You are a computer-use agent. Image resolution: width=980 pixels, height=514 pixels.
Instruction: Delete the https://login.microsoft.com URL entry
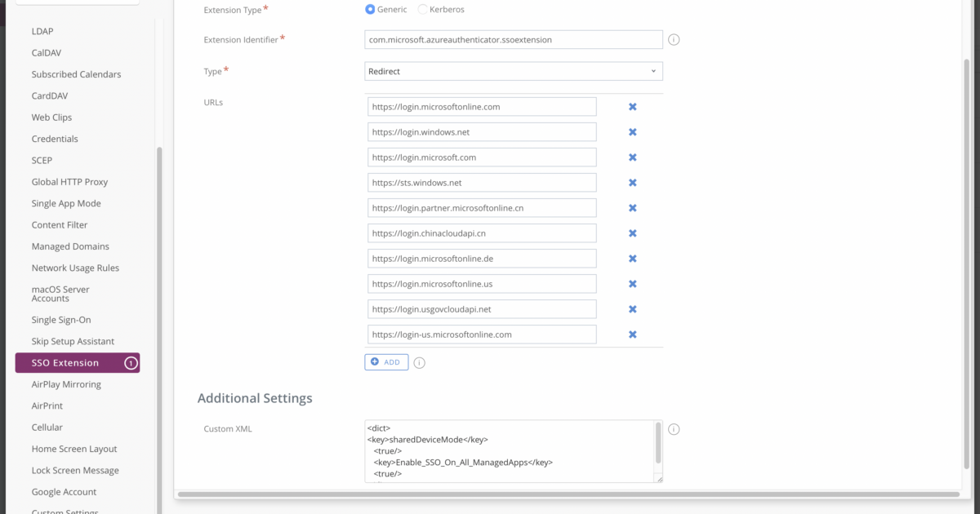(x=632, y=157)
